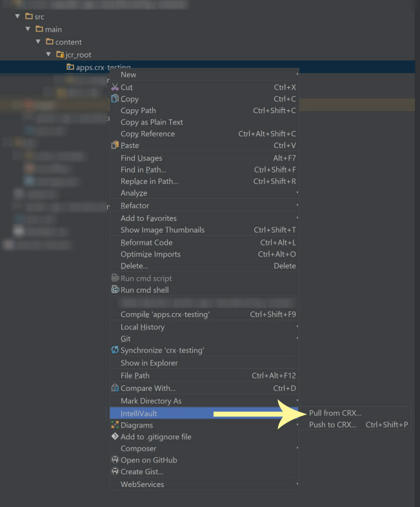This screenshot has height=507, width=420.
Task: Expand the Add to Favorites arrow
Action: point(297,218)
